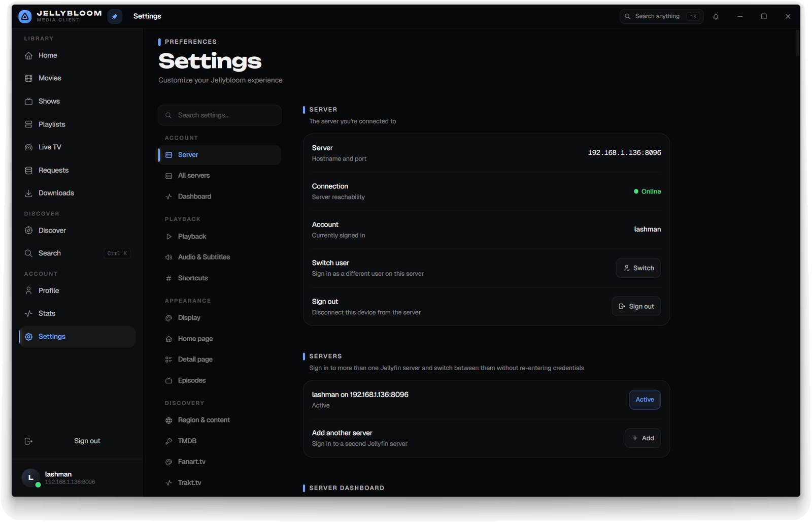Click the Stats pulse icon
This screenshot has width=812, height=522.
click(28, 314)
